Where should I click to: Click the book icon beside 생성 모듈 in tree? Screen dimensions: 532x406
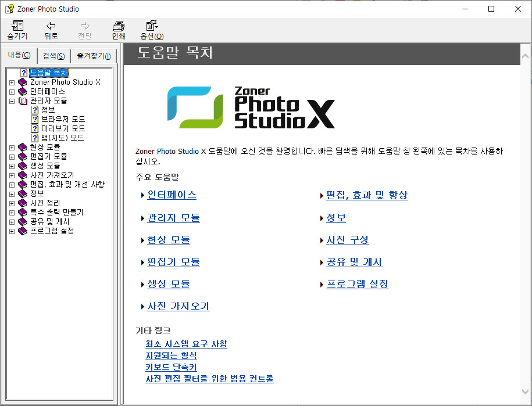23,166
